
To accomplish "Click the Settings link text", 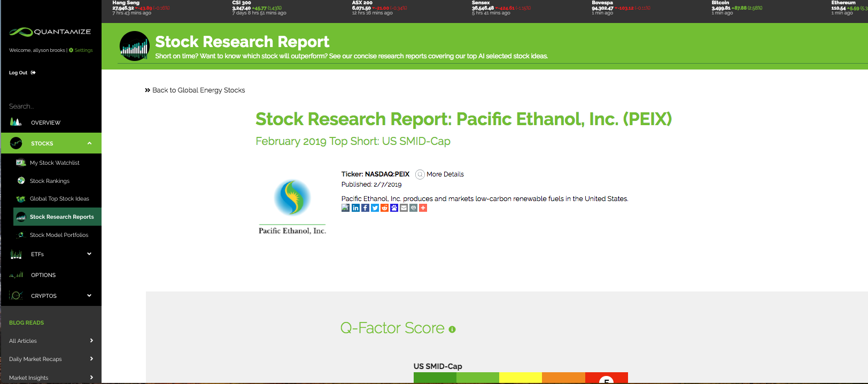I will (83, 50).
